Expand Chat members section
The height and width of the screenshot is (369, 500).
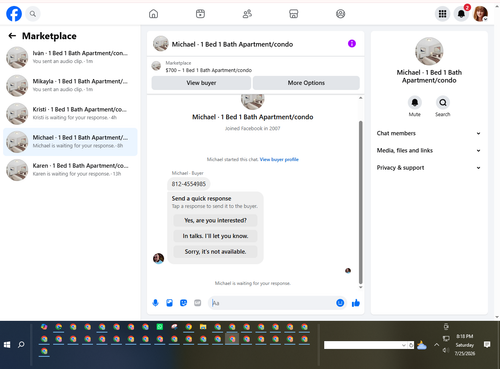[x=429, y=133]
